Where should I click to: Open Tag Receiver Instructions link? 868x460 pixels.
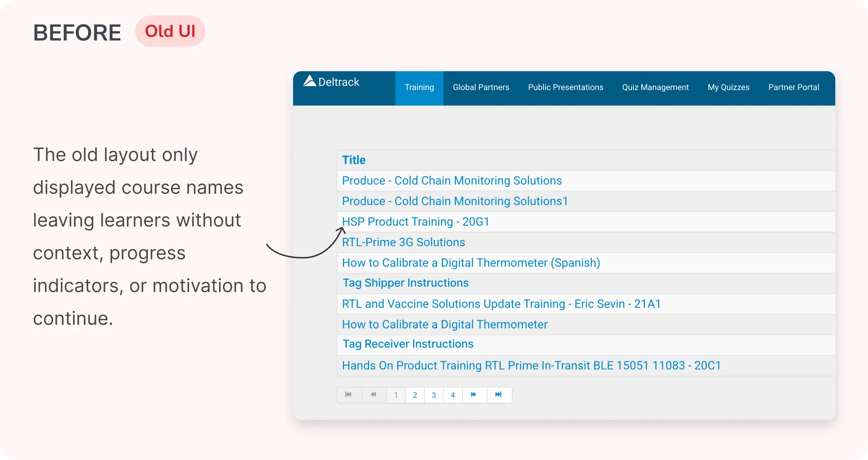point(408,344)
